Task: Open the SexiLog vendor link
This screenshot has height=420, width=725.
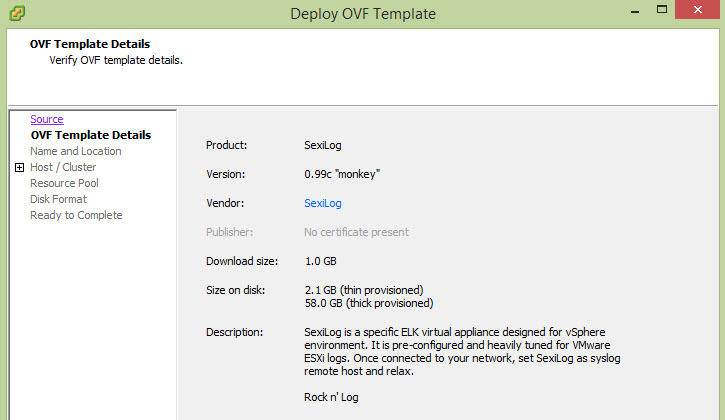Action: click(323, 203)
